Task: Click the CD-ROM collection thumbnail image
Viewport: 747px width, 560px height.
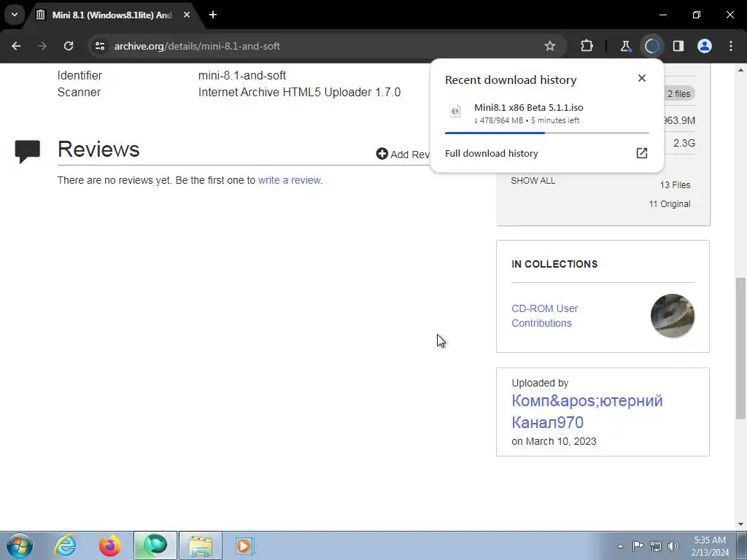Action: [672, 316]
